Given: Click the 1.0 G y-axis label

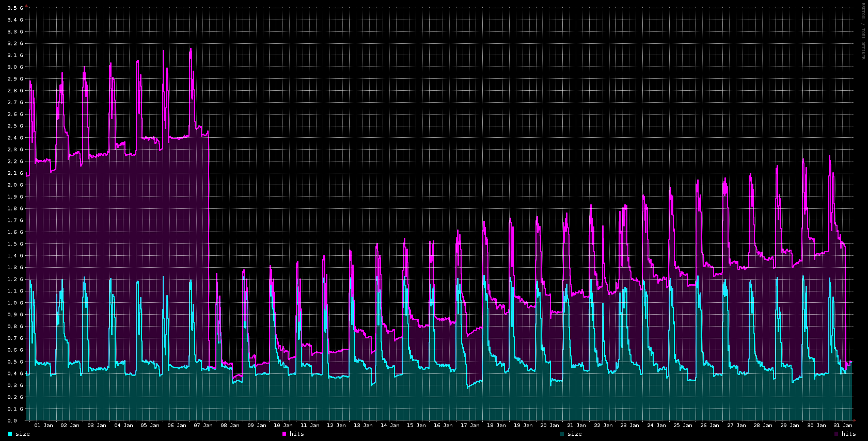Looking at the screenshot, I should pos(14,303).
